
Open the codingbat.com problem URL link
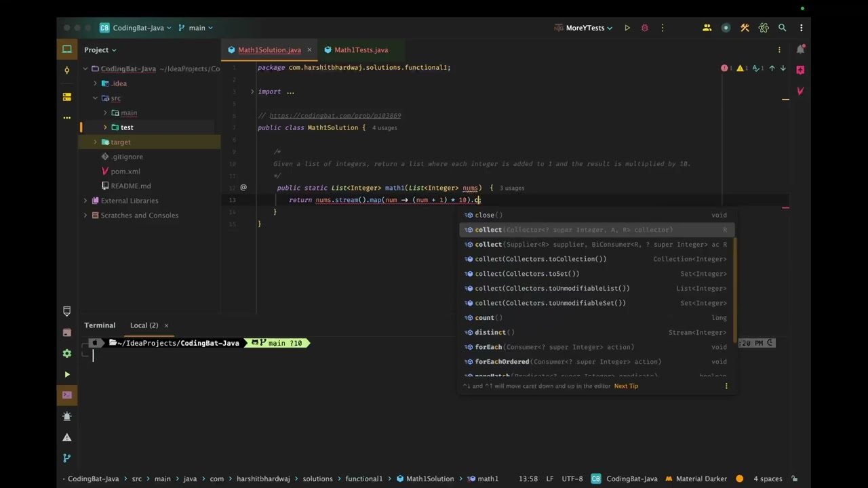point(335,116)
